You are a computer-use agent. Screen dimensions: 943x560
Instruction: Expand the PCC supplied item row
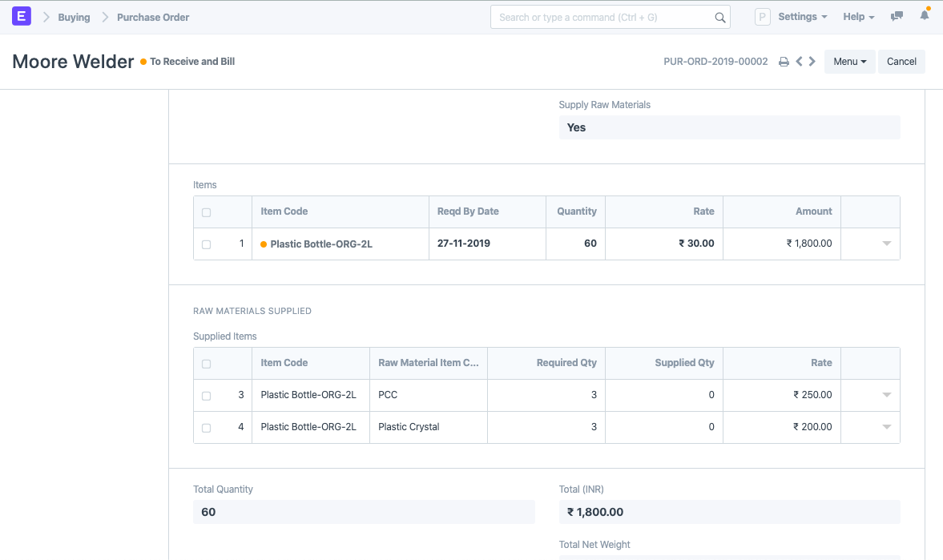[x=886, y=395]
